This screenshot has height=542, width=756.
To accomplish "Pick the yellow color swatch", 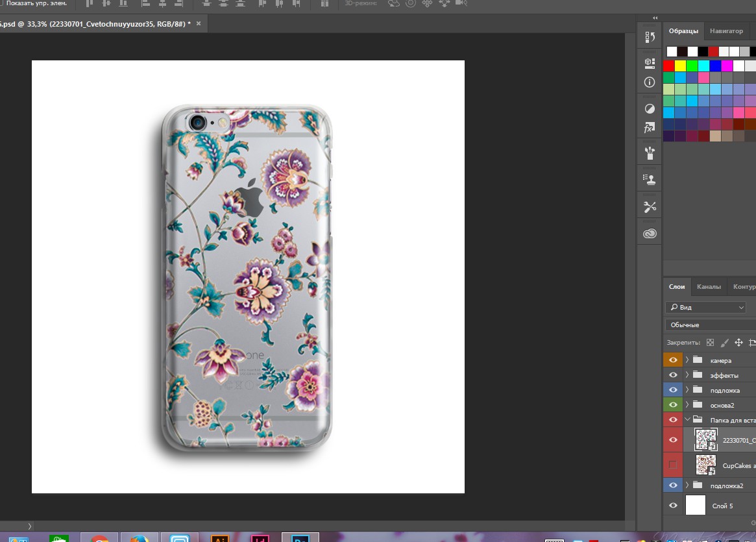I will [680, 66].
